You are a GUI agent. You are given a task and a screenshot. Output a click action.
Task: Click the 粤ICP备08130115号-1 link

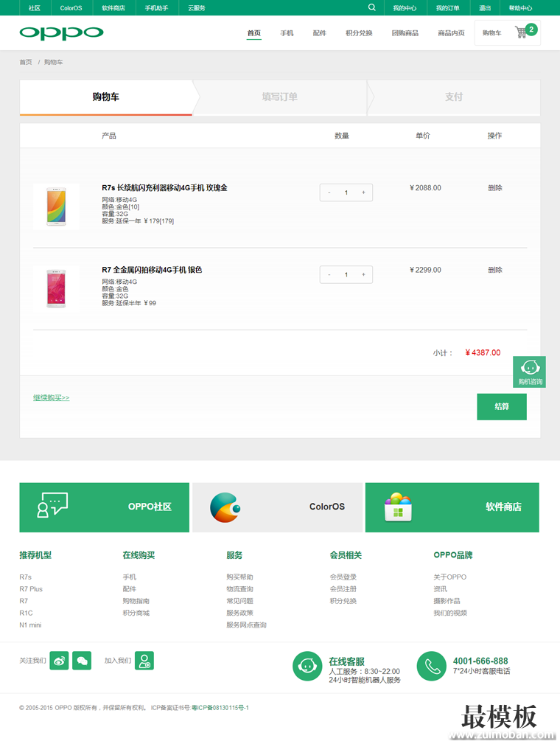[220, 707]
